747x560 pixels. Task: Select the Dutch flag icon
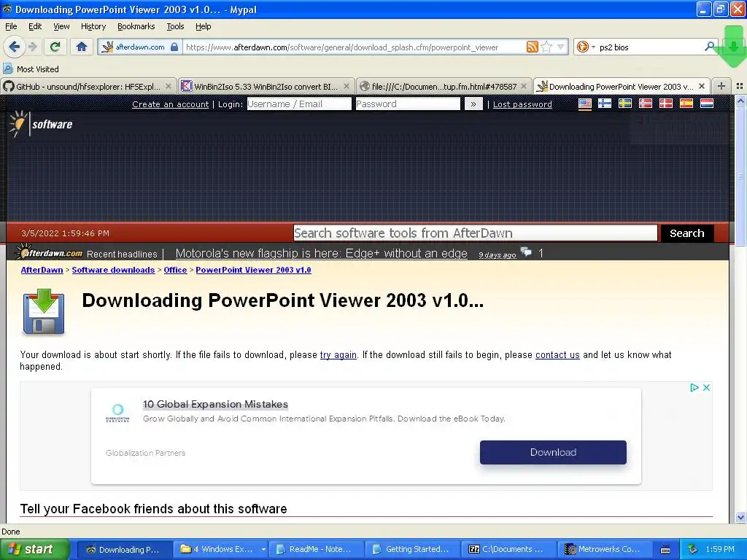pos(707,104)
